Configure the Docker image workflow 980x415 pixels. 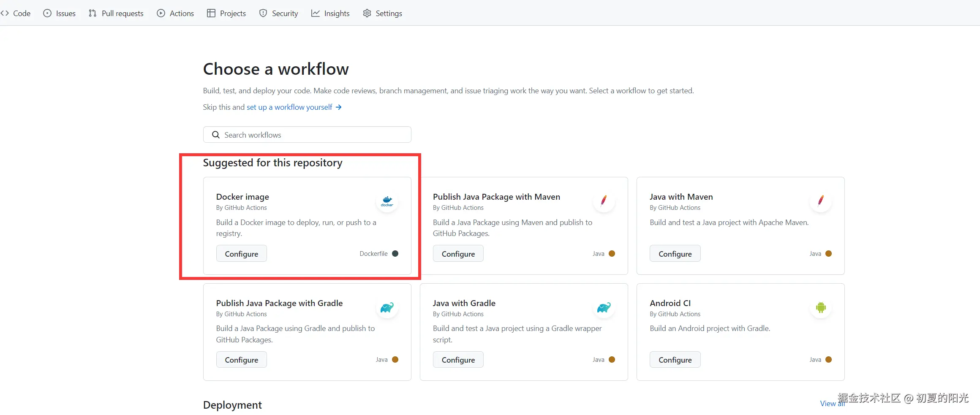click(241, 254)
